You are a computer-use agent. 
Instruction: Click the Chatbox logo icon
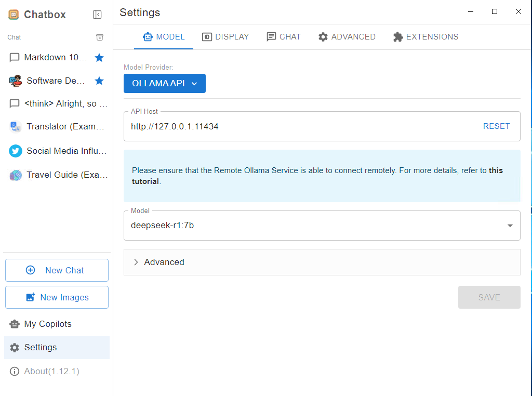(14, 15)
